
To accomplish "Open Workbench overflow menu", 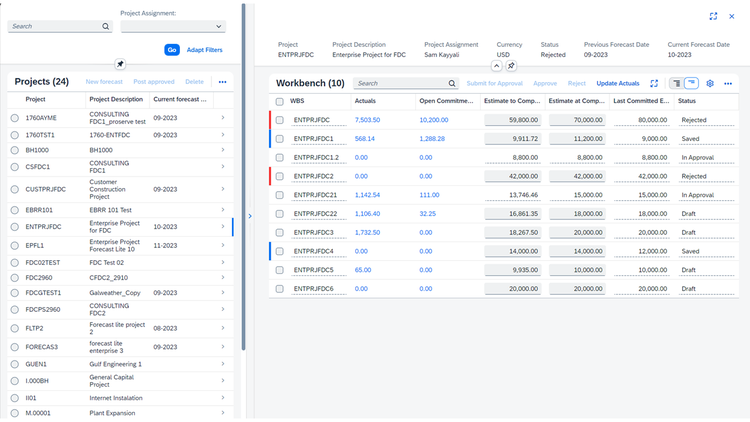I will pyautogui.click(x=728, y=83).
